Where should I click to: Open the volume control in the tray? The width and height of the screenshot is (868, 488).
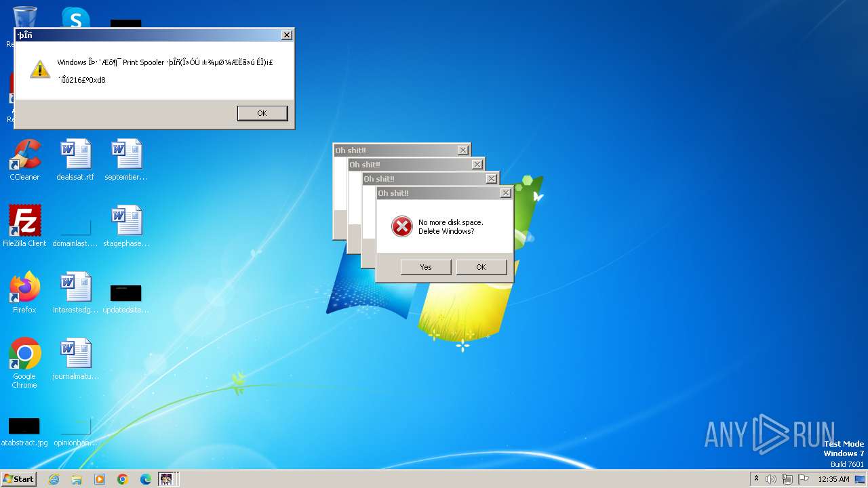click(771, 479)
